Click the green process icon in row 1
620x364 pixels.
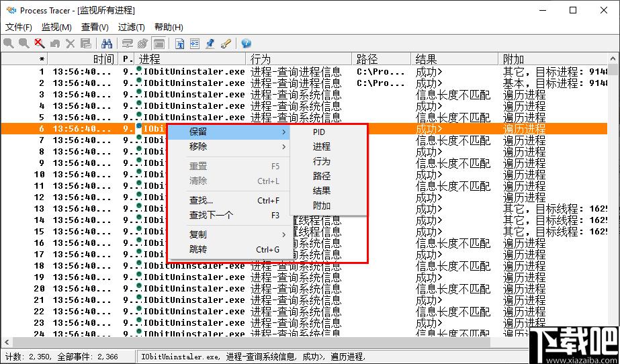click(139, 70)
